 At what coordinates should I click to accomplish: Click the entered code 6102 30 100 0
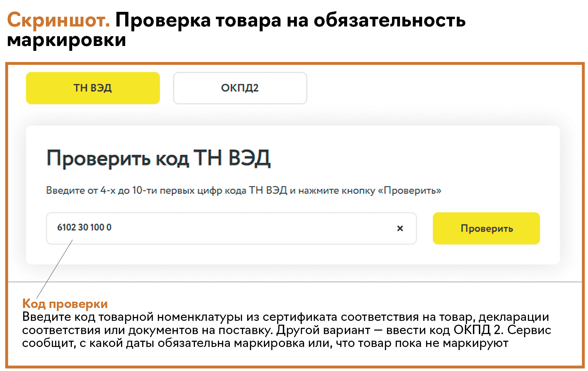click(84, 227)
